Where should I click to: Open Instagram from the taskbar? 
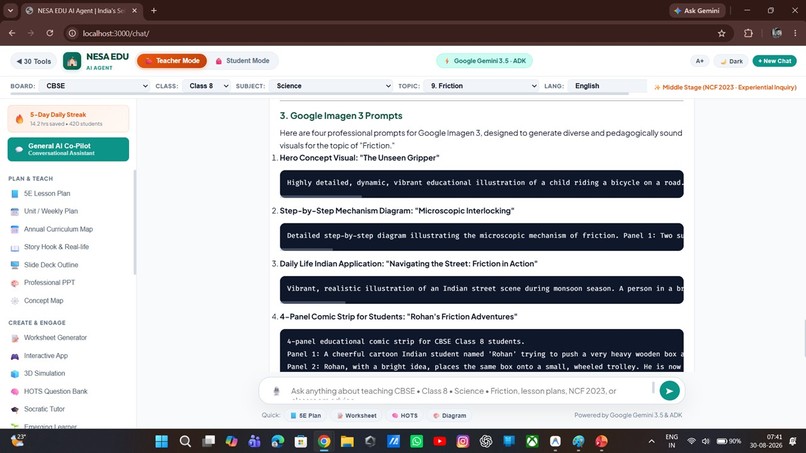click(x=463, y=441)
